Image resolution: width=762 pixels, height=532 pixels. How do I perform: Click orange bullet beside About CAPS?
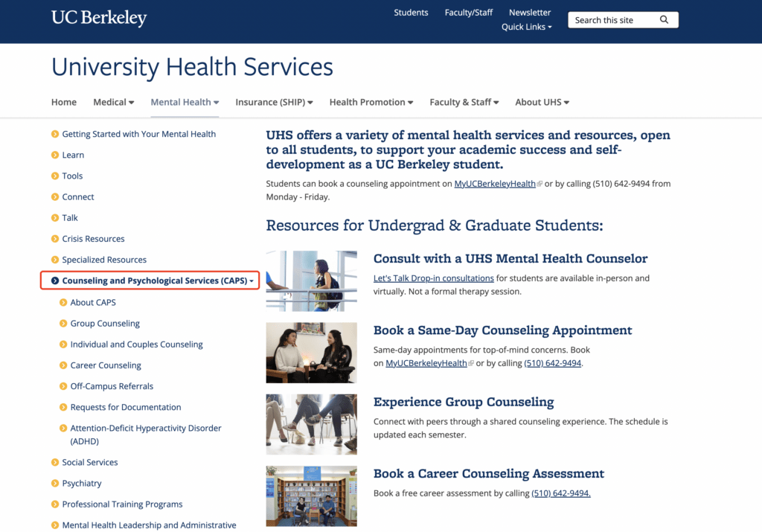63,302
